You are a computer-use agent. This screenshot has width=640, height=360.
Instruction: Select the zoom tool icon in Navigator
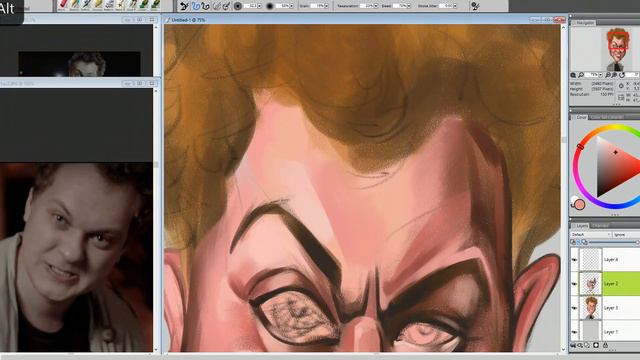pyautogui.click(x=581, y=75)
